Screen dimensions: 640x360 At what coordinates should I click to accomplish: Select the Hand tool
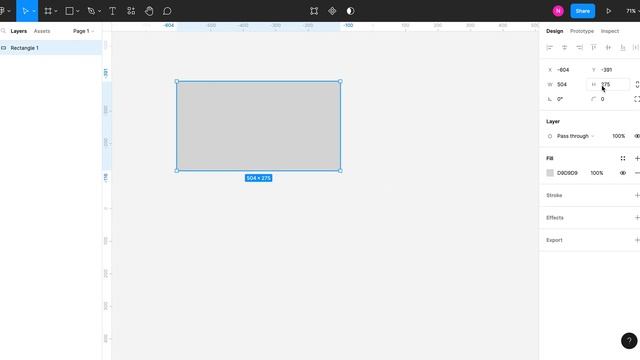(149, 11)
